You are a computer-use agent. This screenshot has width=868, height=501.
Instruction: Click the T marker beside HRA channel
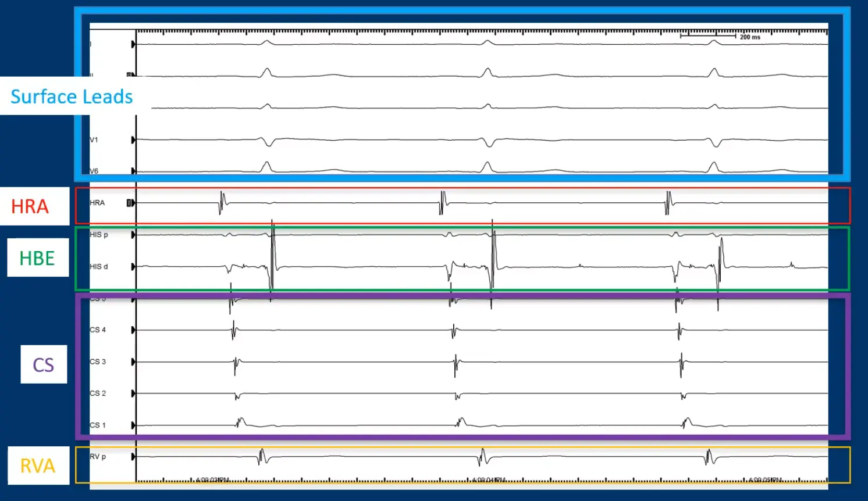pos(130,203)
